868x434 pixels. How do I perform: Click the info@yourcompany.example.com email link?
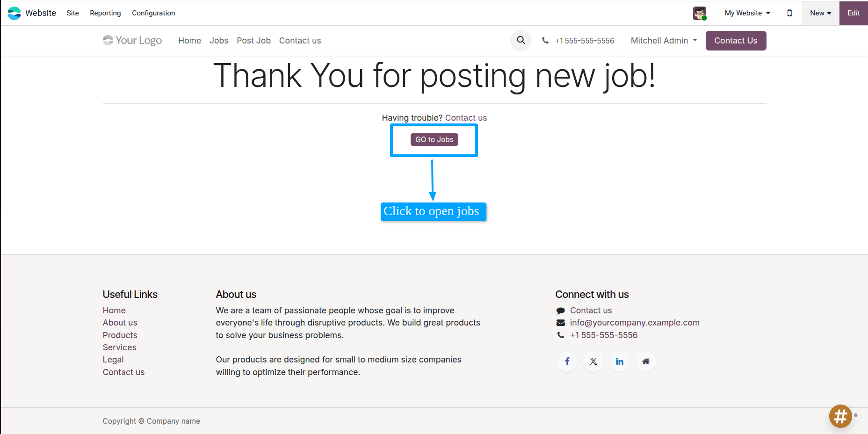pyautogui.click(x=634, y=323)
